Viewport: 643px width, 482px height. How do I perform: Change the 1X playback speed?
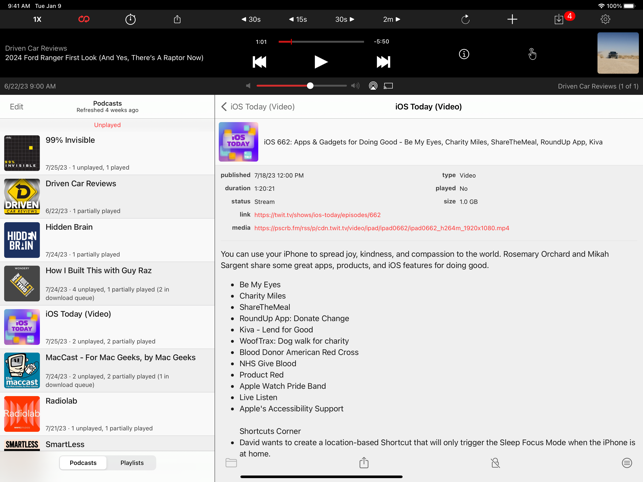point(37,19)
